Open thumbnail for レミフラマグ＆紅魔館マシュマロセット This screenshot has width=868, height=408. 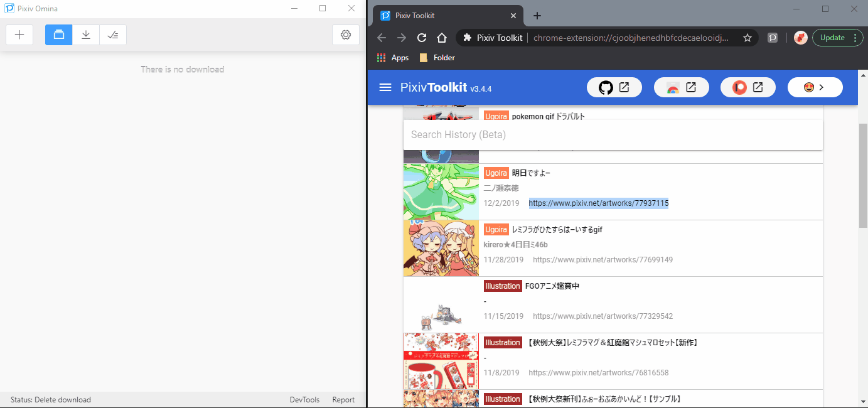441,361
